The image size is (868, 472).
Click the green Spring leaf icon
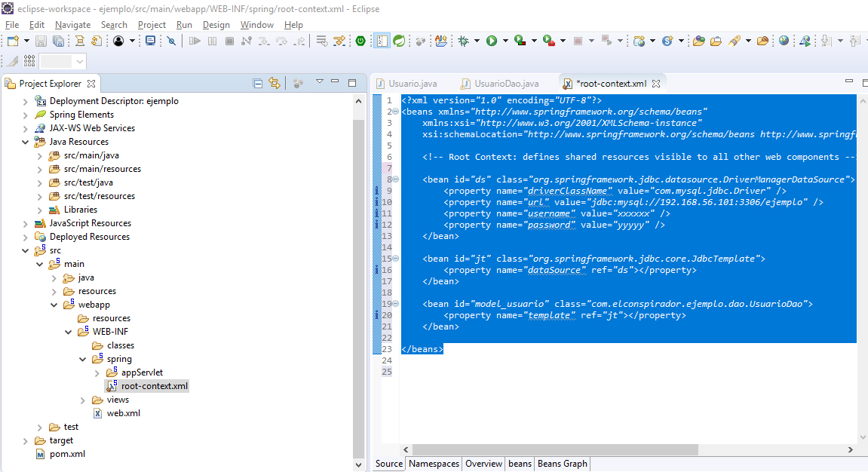[x=399, y=41]
